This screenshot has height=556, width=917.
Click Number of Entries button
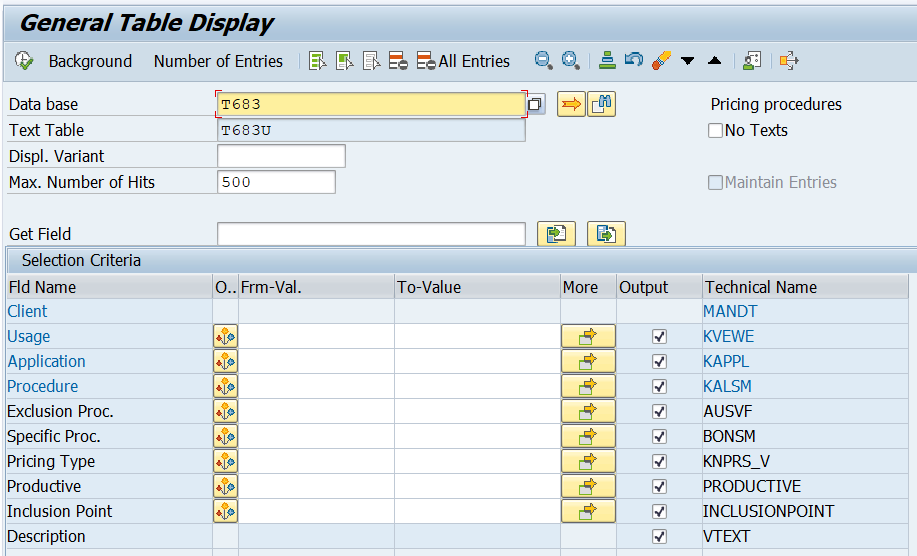(x=218, y=61)
